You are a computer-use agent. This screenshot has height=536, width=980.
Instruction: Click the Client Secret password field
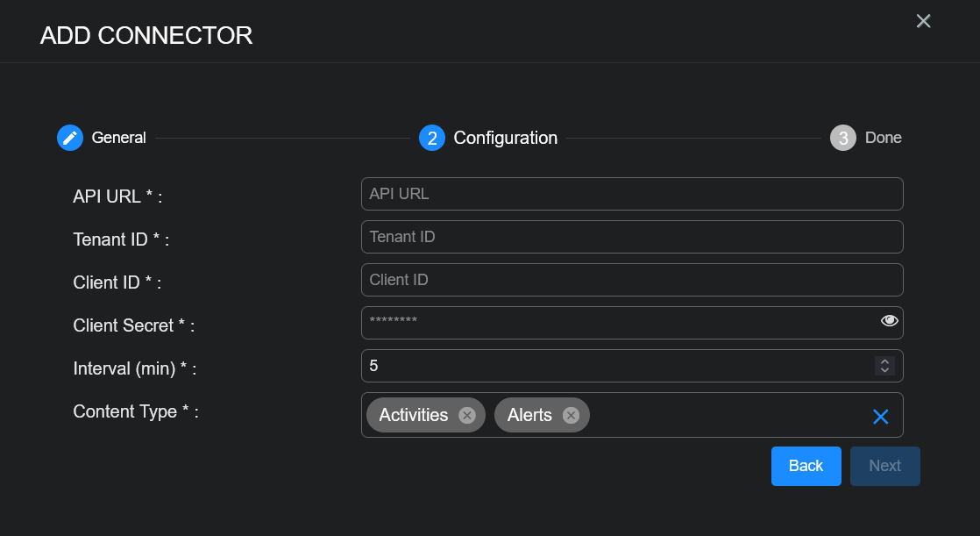point(614,322)
